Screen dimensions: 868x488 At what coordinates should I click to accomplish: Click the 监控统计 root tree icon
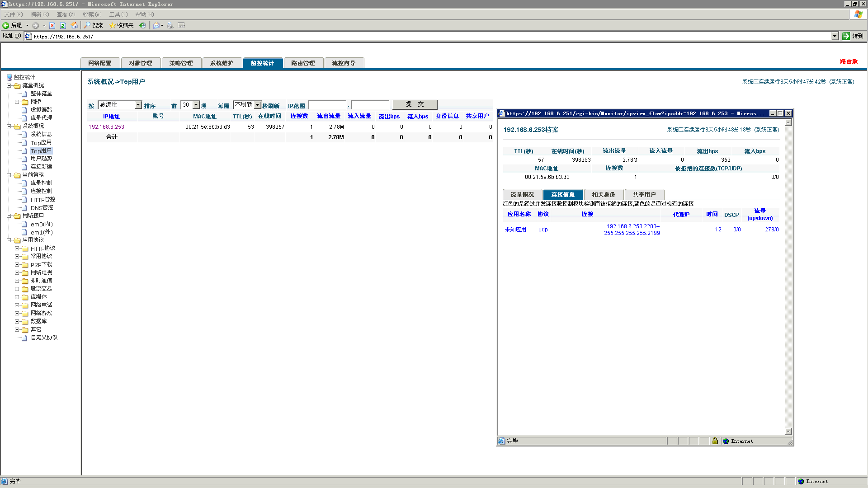9,77
